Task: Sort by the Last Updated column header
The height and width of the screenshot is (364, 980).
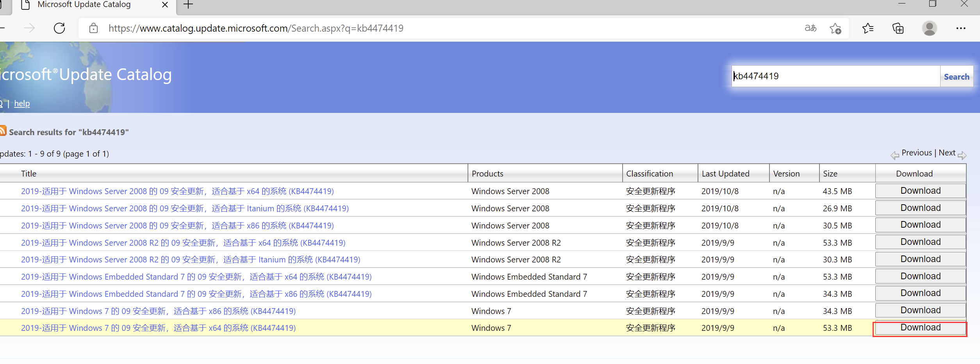Action: (x=725, y=174)
